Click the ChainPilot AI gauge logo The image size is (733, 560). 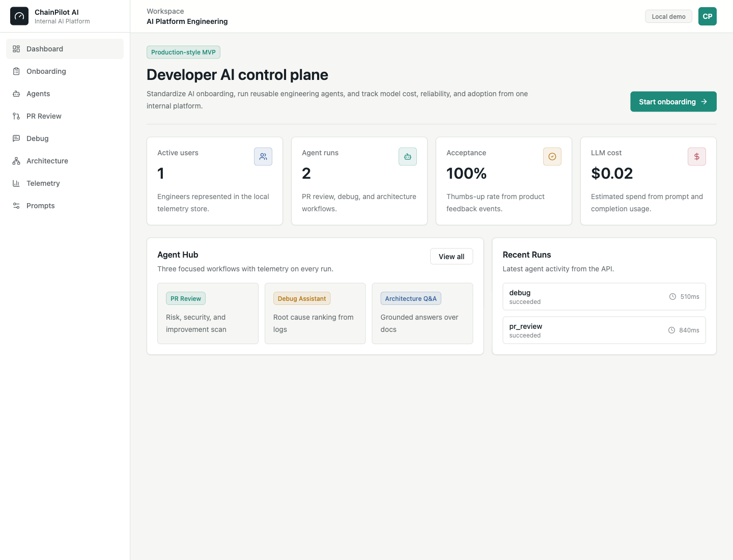coord(19,16)
